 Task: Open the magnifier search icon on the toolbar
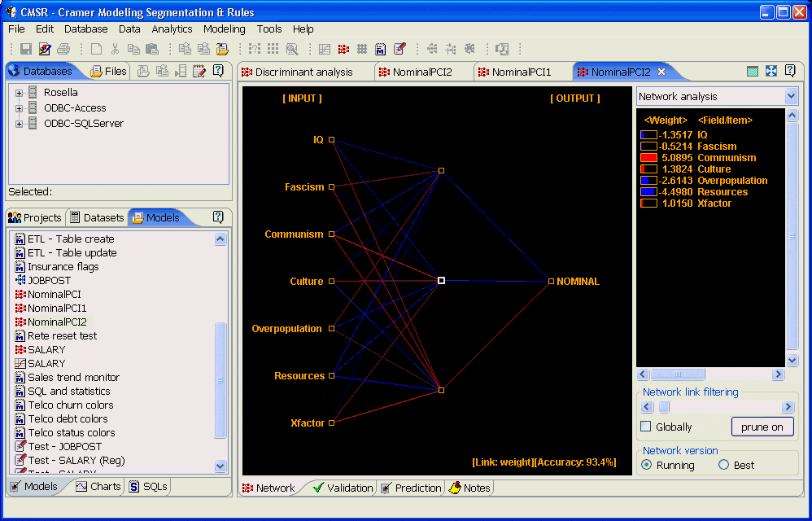tap(291, 49)
